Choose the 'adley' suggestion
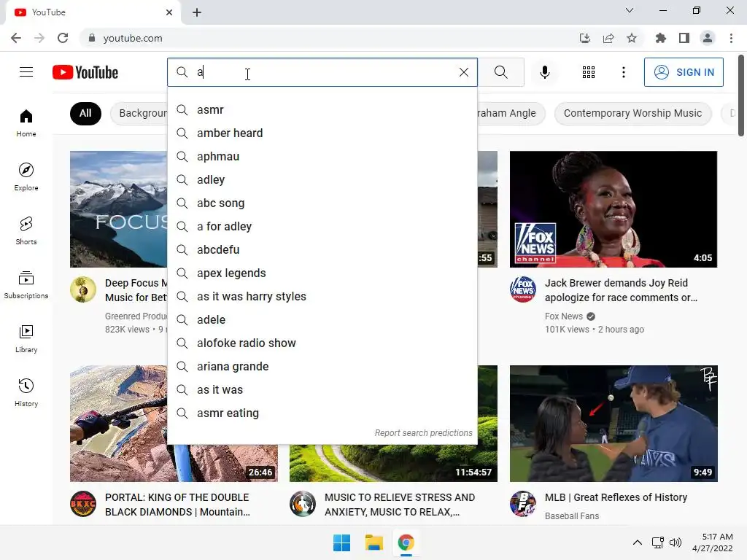The image size is (747, 560). point(322,179)
